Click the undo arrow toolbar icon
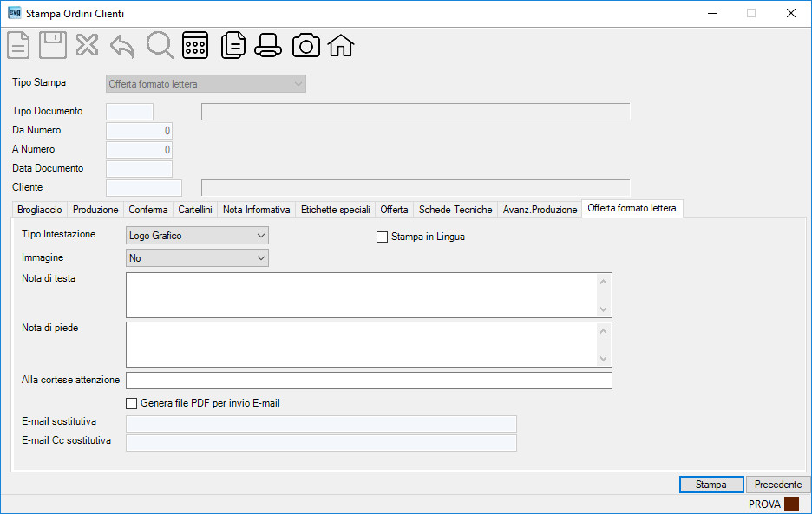 click(122, 46)
